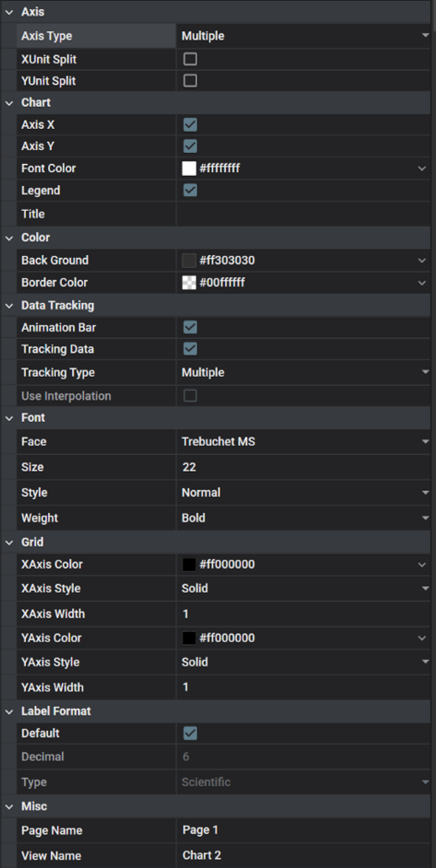Open the Font Face dropdown

pyautogui.click(x=303, y=441)
